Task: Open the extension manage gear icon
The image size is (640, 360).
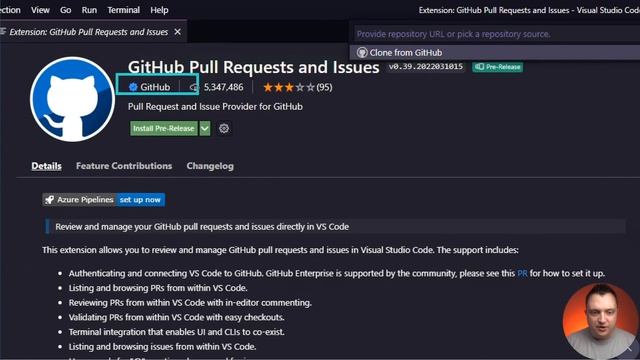Action: (x=224, y=128)
